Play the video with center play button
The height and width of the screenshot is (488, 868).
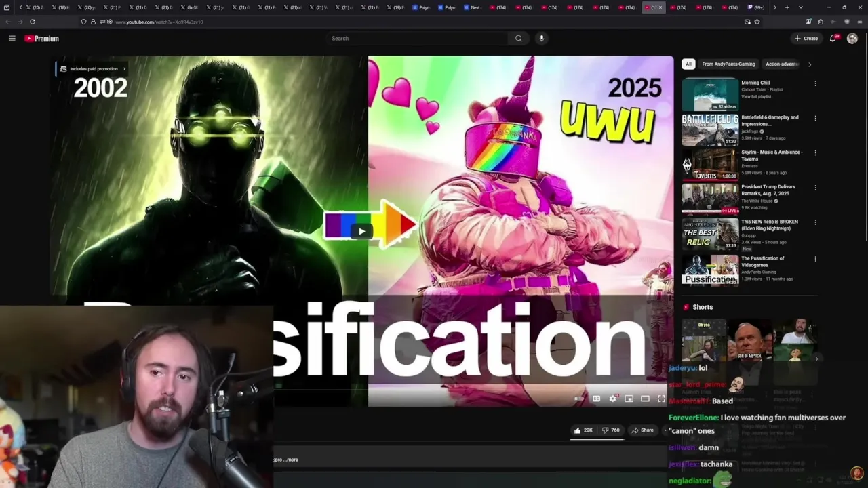[361, 231]
